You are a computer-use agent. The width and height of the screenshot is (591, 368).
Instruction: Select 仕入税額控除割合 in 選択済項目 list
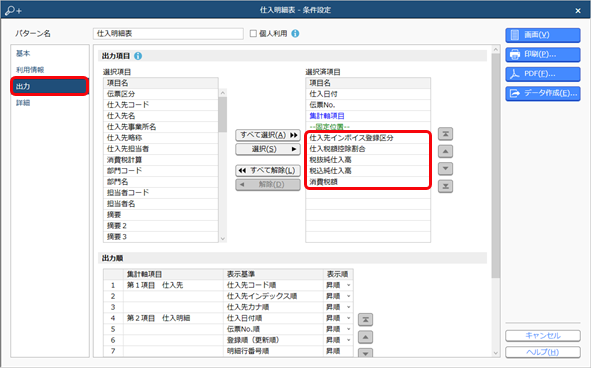(368, 149)
